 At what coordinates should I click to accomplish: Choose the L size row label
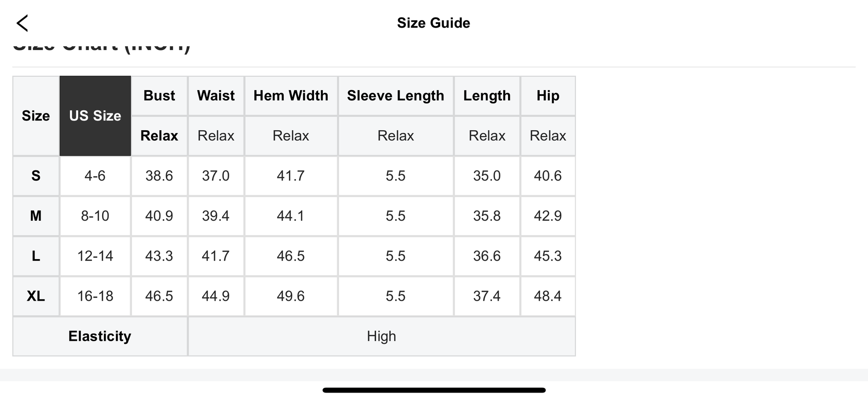coord(36,256)
